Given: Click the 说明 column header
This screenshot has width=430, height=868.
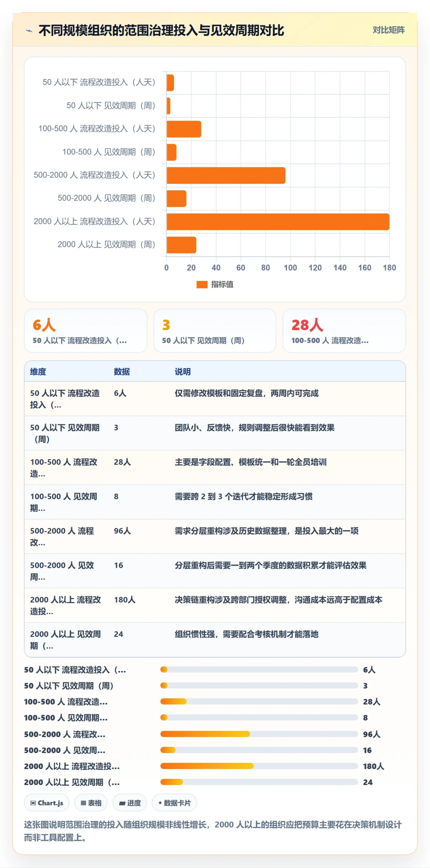Looking at the screenshot, I should point(183,372).
